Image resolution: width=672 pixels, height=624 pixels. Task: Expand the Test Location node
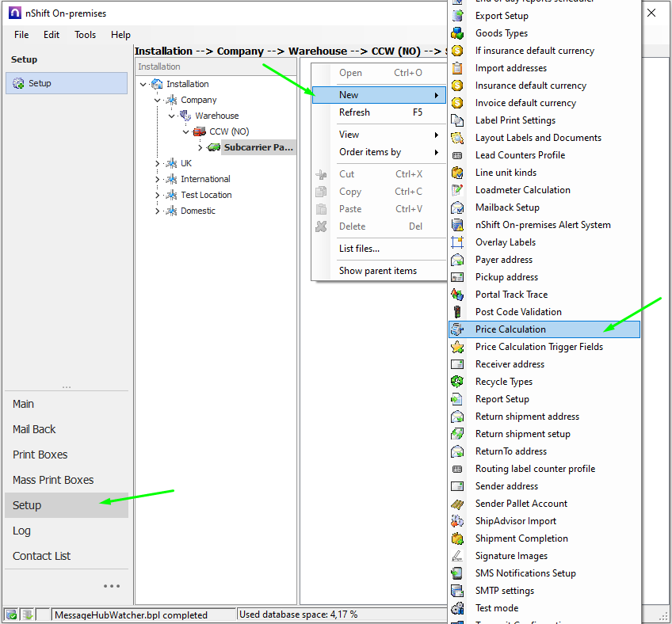157,195
